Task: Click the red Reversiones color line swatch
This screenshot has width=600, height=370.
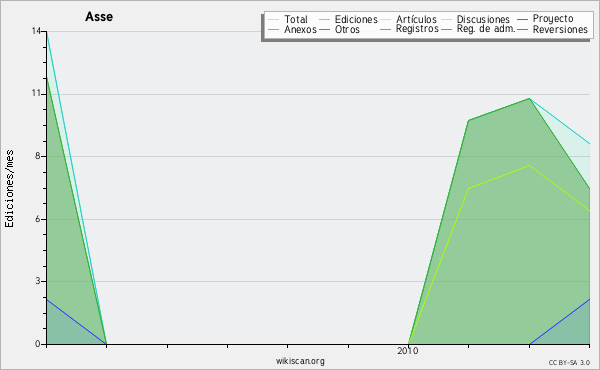Action: pos(522,29)
